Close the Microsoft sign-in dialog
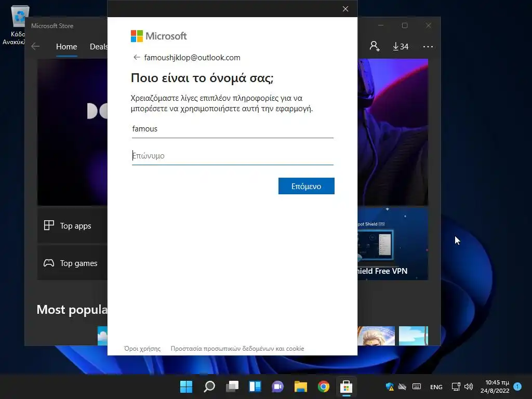The height and width of the screenshot is (399, 532). click(345, 9)
